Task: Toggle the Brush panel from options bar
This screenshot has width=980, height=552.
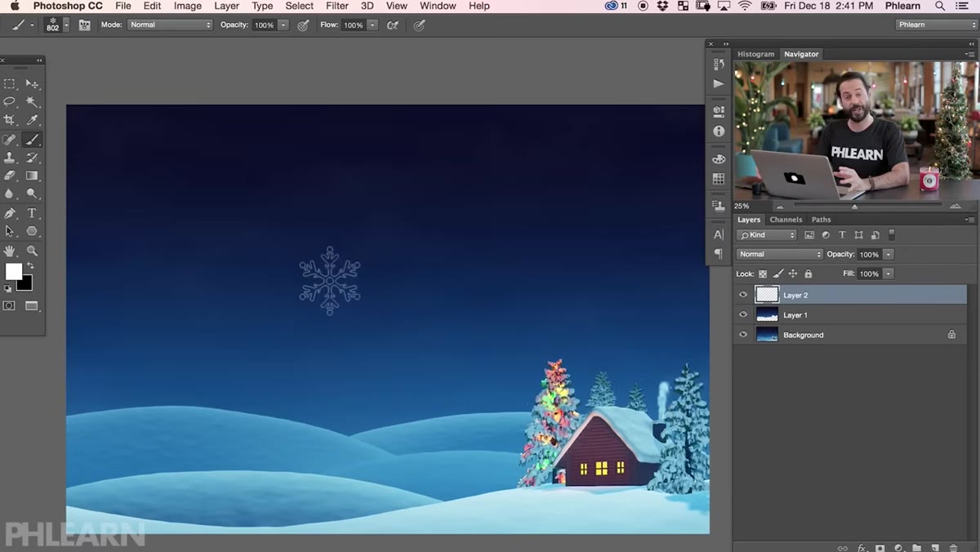Action: (84, 25)
